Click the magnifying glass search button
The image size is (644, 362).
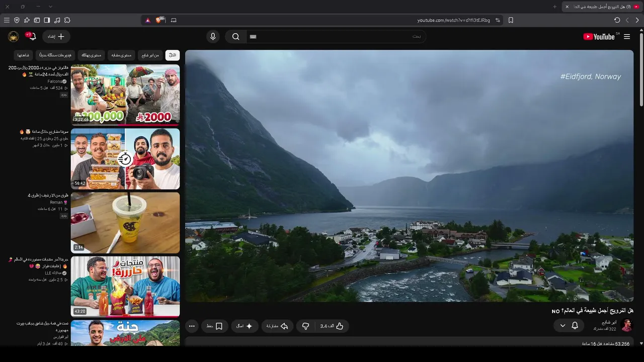[x=235, y=37]
